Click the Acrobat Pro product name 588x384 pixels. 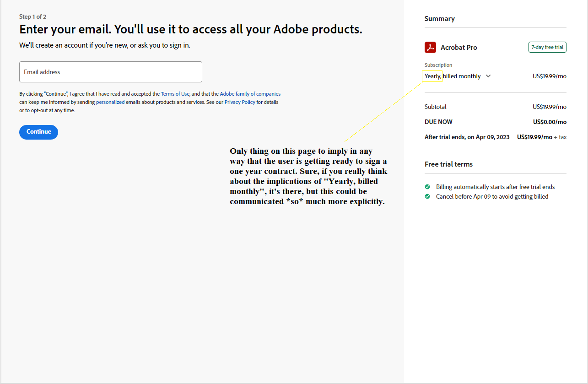point(459,47)
